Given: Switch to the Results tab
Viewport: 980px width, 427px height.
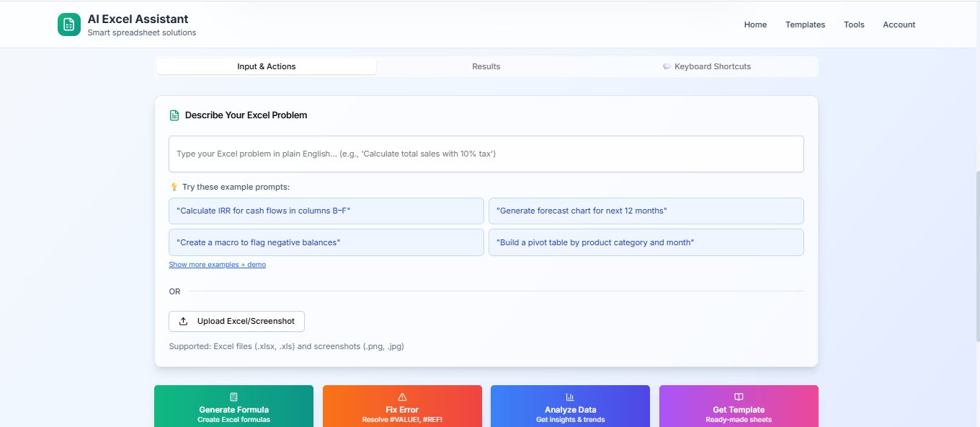Looking at the screenshot, I should pos(486,66).
